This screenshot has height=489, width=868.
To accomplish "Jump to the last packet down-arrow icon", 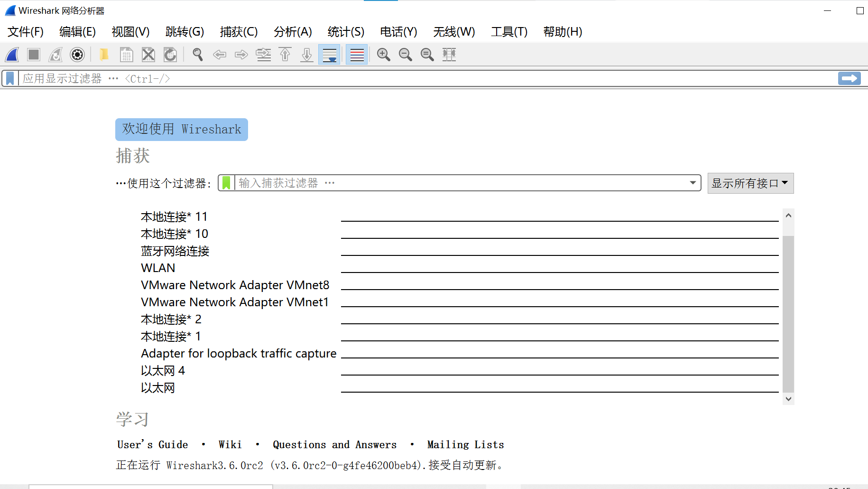I will (x=307, y=55).
